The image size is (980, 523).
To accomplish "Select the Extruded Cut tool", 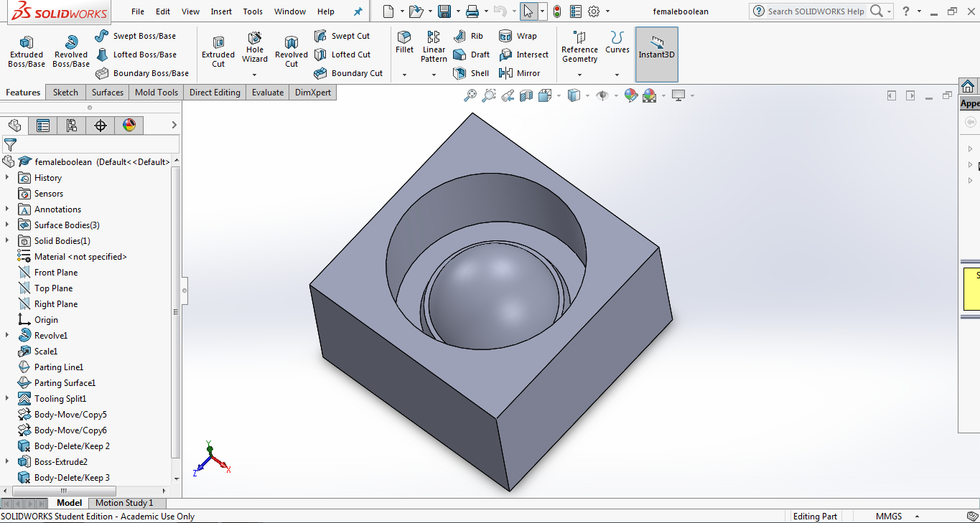I will (x=218, y=52).
